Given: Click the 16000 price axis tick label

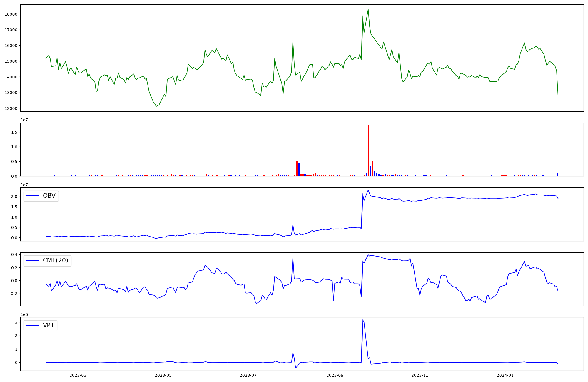Looking at the screenshot, I should (11, 46).
